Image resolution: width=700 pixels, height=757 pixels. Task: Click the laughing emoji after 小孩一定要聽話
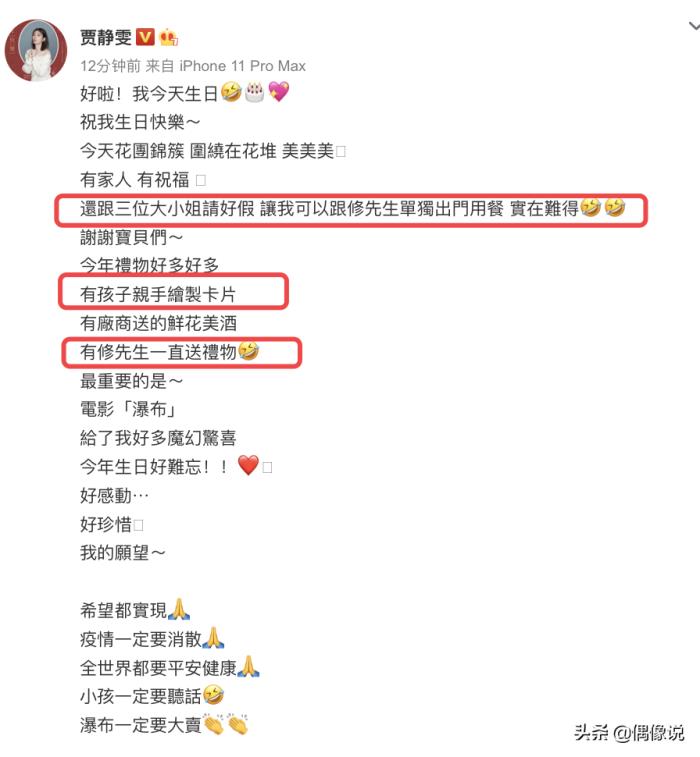coord(213,695)
